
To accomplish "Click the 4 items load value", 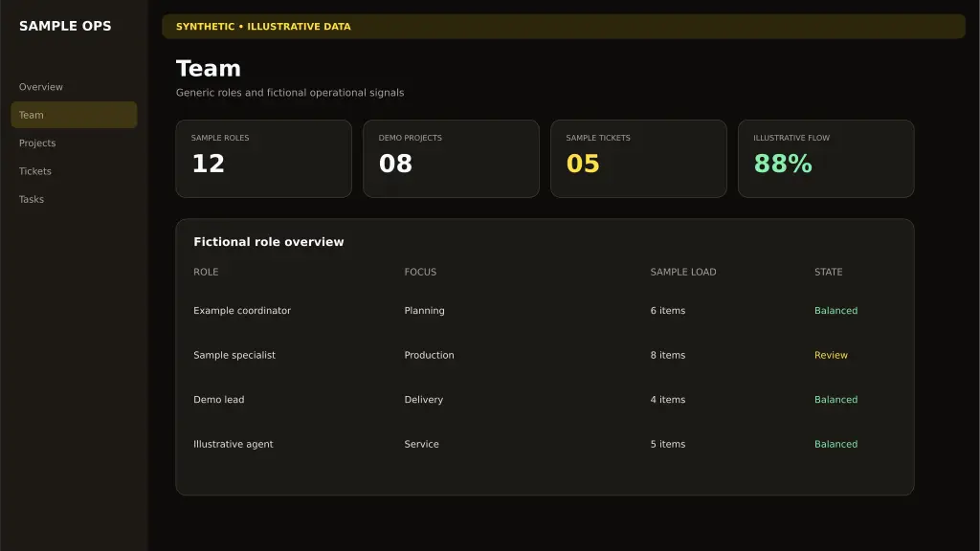I will pos(667,399).
